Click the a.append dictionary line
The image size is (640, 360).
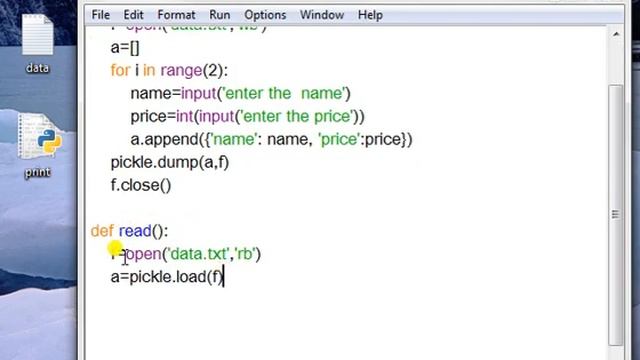tap(271, 140)
